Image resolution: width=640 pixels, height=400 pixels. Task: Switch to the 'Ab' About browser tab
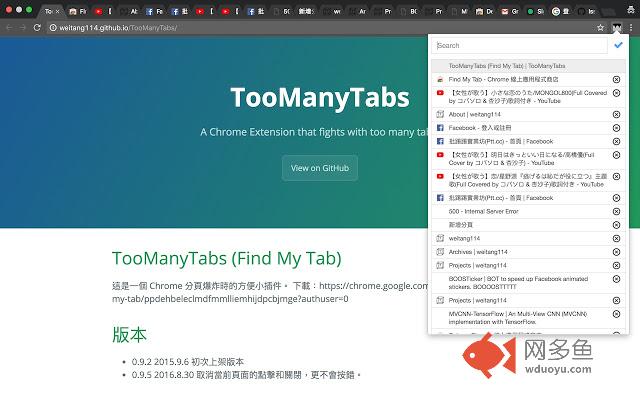130,11
